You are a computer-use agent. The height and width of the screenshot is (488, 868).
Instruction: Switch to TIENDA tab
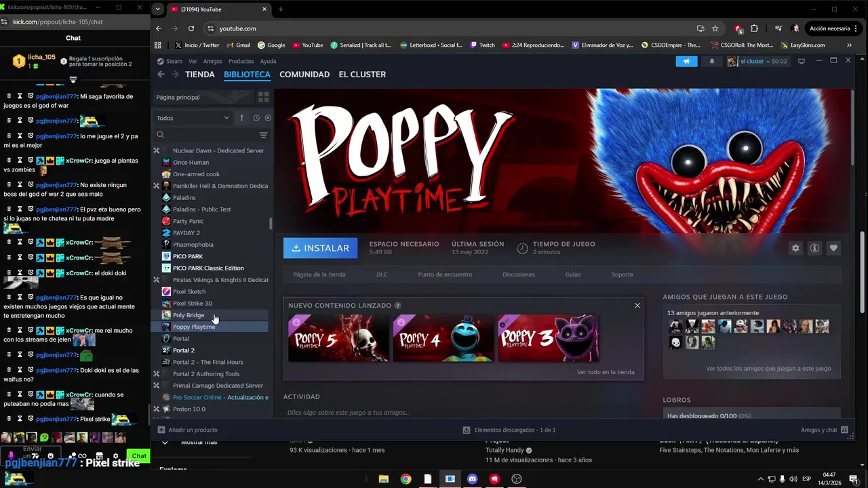tap(200, 75)
